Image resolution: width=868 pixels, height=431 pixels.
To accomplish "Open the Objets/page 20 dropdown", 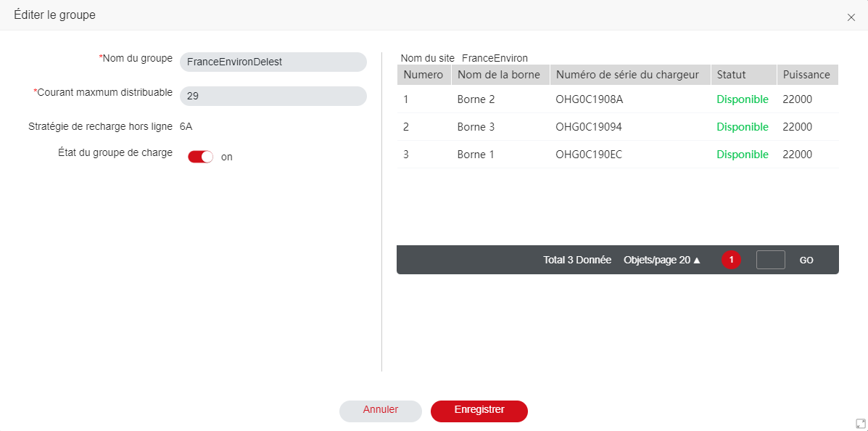I will pos(662,260).
